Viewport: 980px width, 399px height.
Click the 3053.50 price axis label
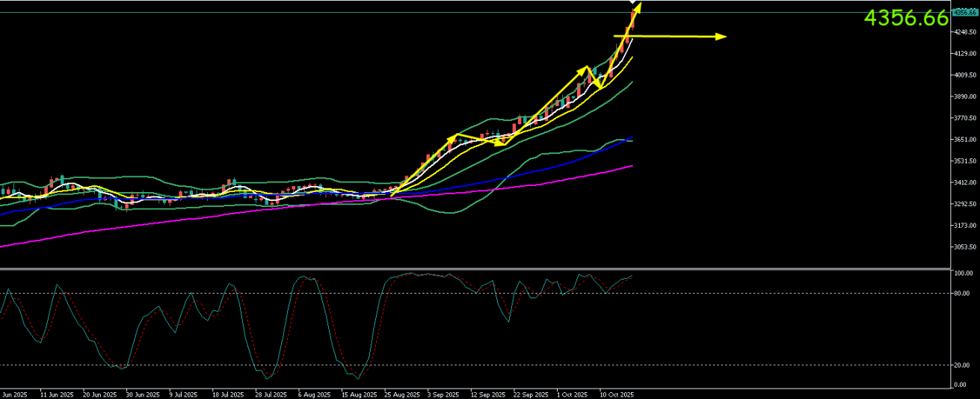click(x=966, y=247)
